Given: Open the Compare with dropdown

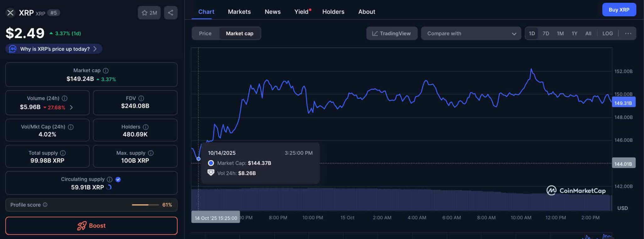Looking at the screenshot, I should tap(471, 34).
